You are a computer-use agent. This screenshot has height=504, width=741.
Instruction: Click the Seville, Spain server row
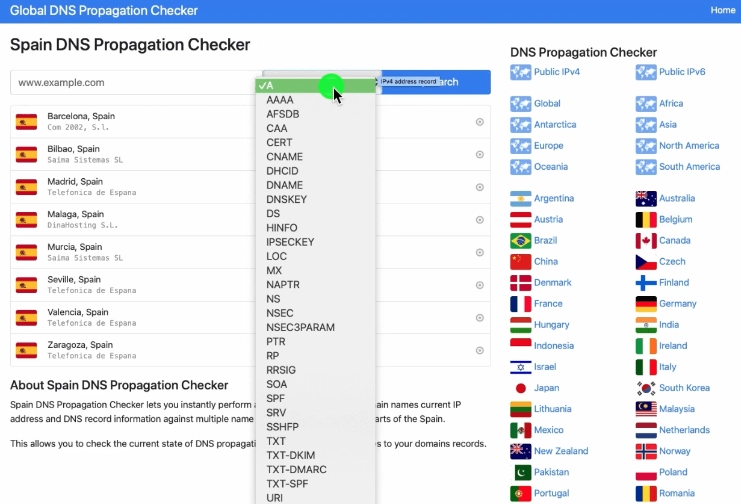[x=250, y=285]
